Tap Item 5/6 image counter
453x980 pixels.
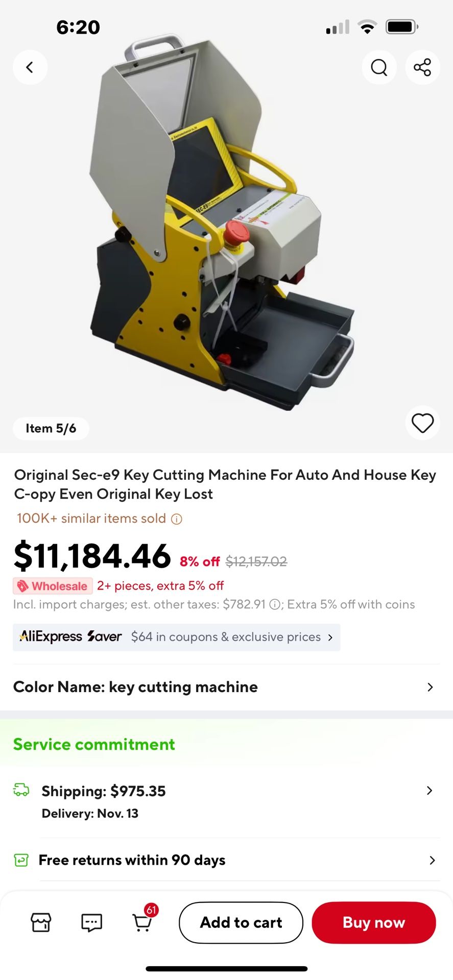(x=51, y=428)
